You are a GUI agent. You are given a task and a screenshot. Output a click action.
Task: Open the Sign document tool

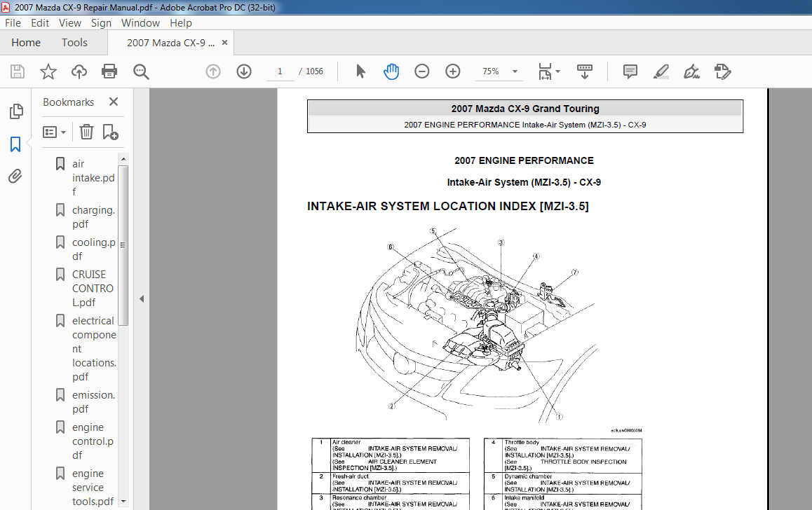point(691,71)
